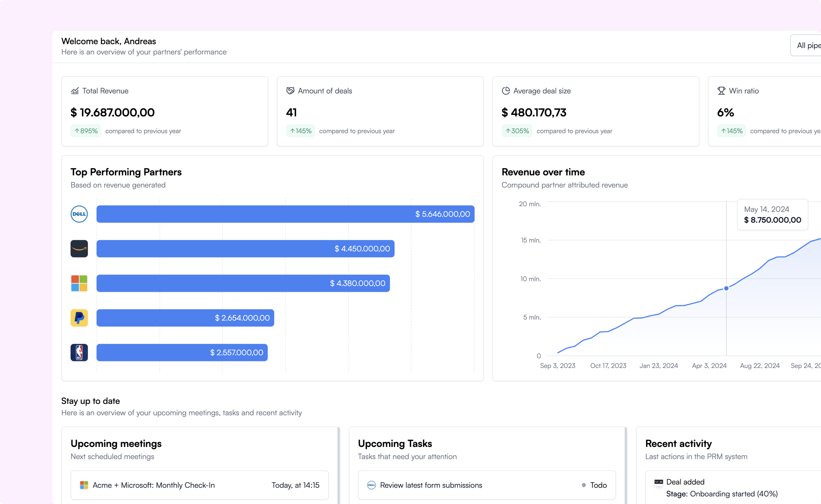Click the Apr 3, 2024 axis label

[x=709, y=366]
